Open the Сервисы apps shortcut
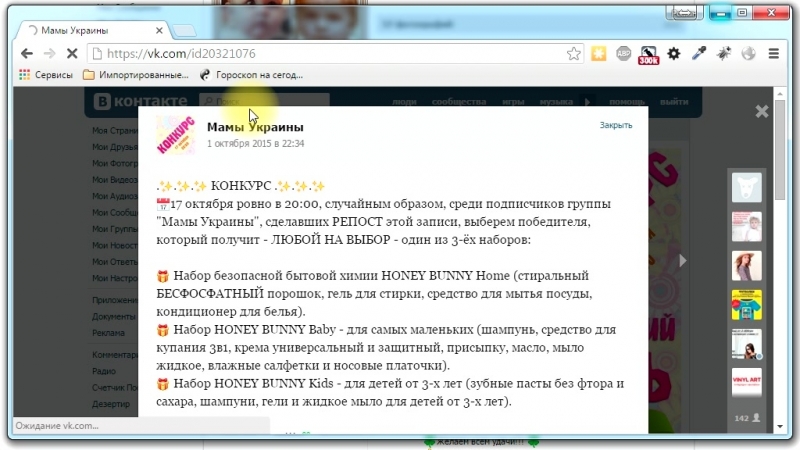 tap(46, 75)
